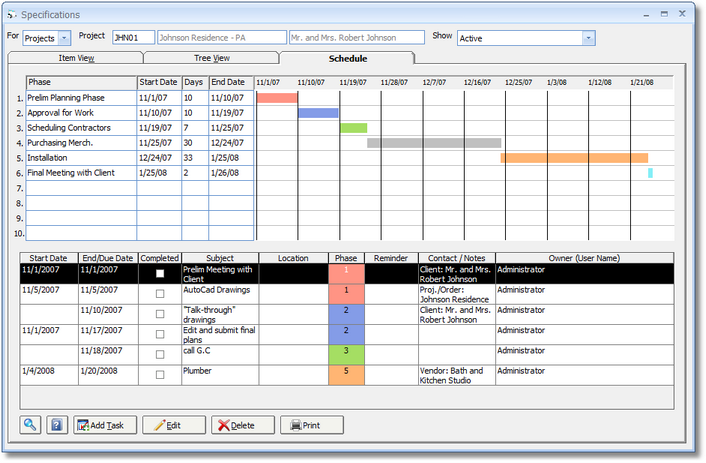Toggle Completed for Prelim Meeting with Client

point(160,273)
